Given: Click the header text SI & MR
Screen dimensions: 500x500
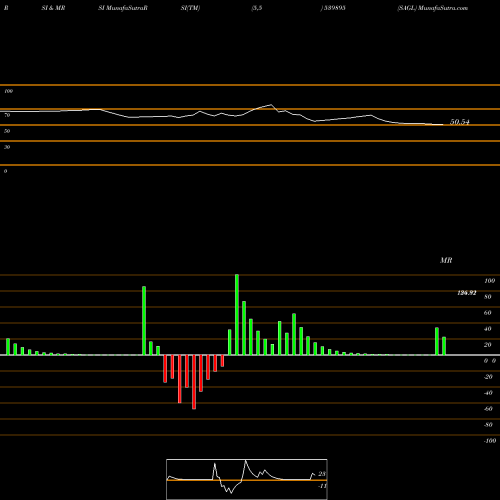Looking at the screenshot, I should pos(53,8).
